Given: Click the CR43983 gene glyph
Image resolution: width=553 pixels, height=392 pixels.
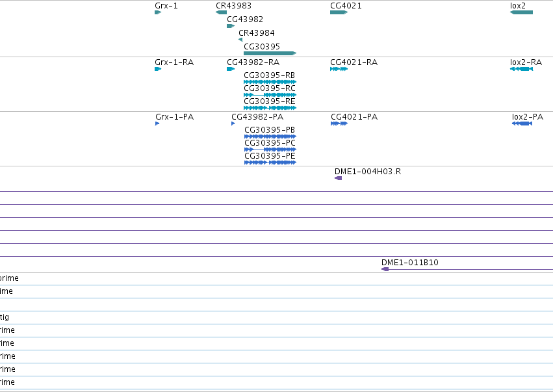Looking at the screenshot, I should [x=221, y=12].
